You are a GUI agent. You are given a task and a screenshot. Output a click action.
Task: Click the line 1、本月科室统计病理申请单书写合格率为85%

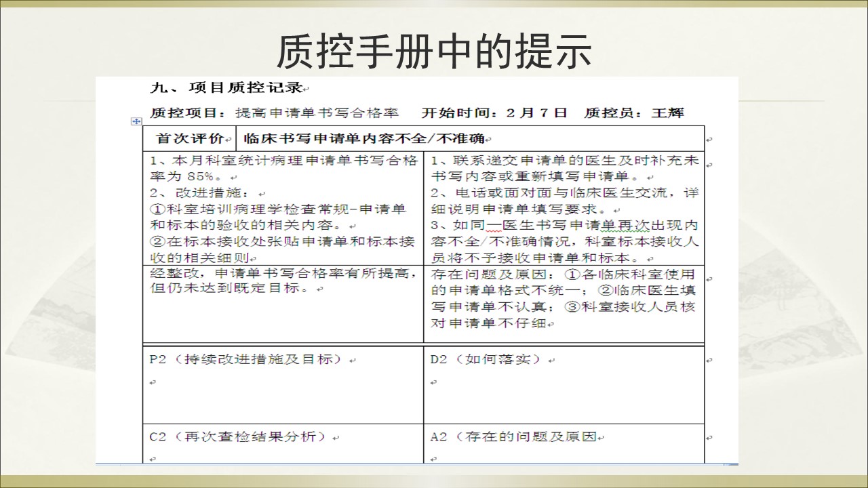point(283,168)
